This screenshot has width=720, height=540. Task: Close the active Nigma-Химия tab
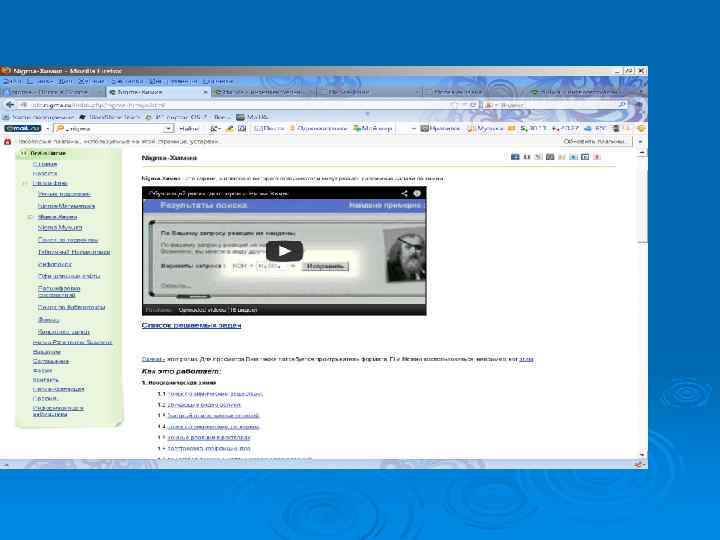click(x=205, y=92)
